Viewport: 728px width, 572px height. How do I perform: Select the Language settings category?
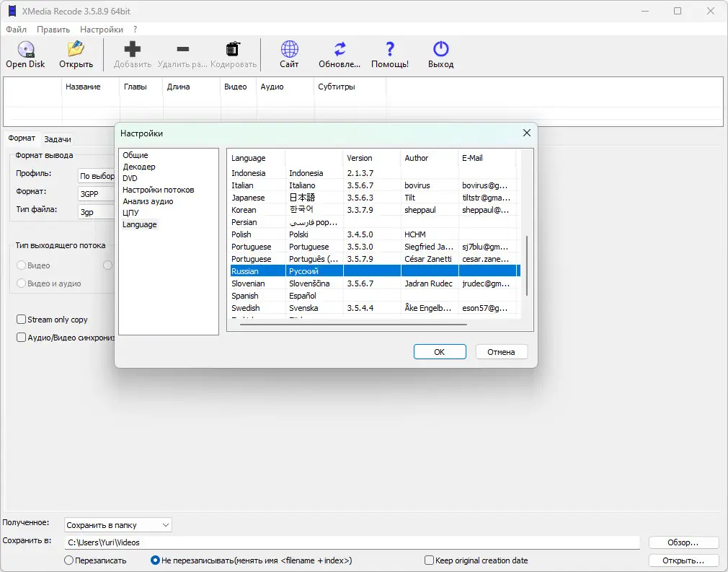[x=139, y=224]
